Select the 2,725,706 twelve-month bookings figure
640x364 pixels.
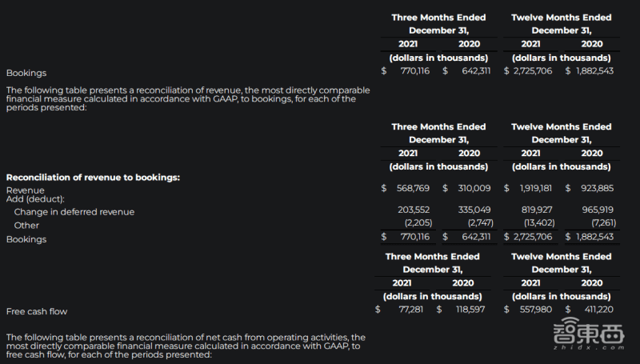click(533, 70)
